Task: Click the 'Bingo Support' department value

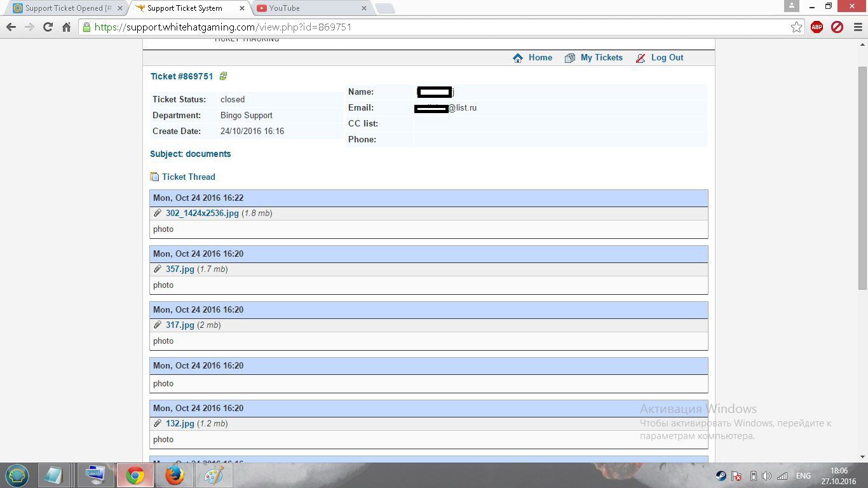Action: coord(247,116)
